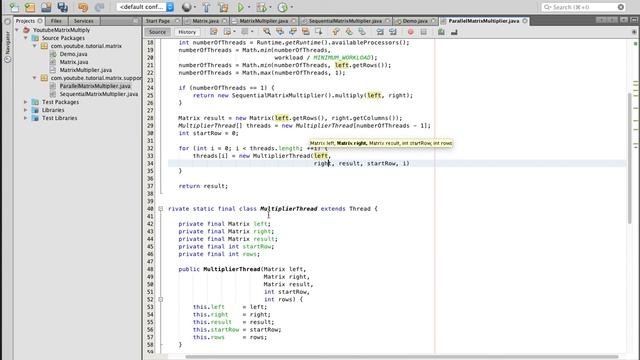Collapse constructor code fold at line 52
Screen dimensions: 640x360
tap(160, 299)
